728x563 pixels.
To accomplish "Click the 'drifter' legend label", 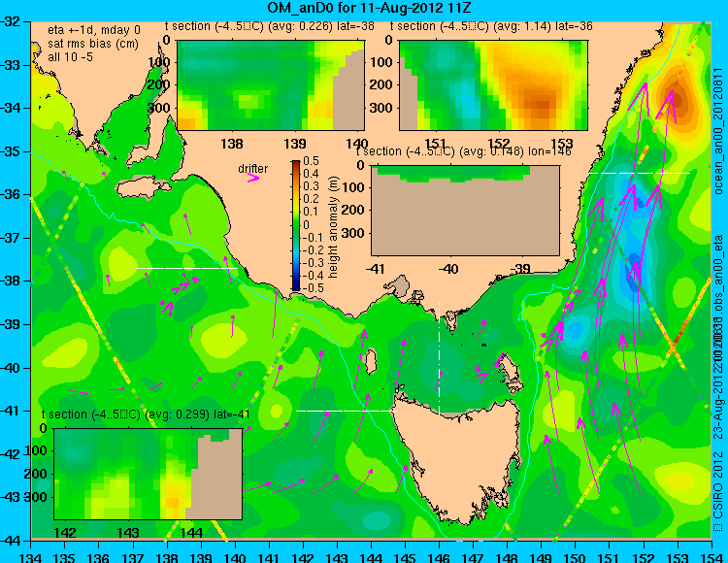I will [253, 168].
